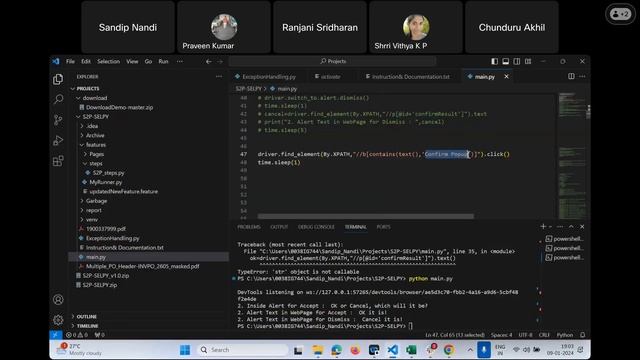Go forward with the navigation arrow

tap(220, 62)
